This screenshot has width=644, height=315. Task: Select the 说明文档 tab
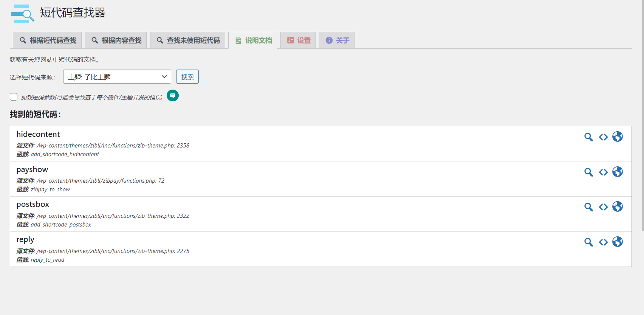[253, 40]
